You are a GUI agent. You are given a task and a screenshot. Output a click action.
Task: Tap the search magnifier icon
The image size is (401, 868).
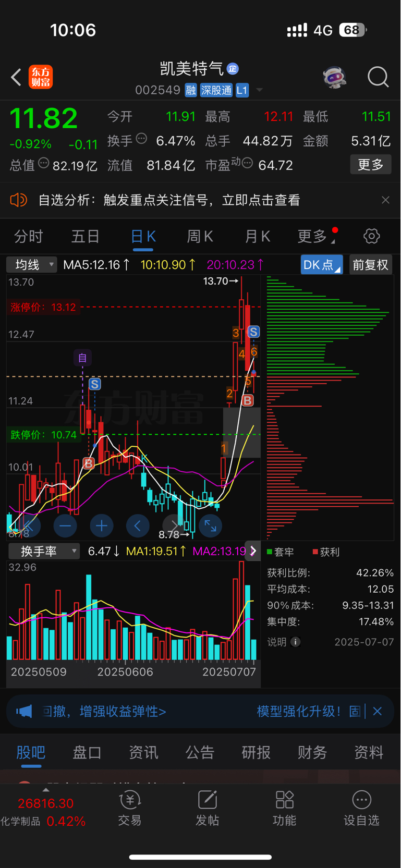click(x=378, y=77)
